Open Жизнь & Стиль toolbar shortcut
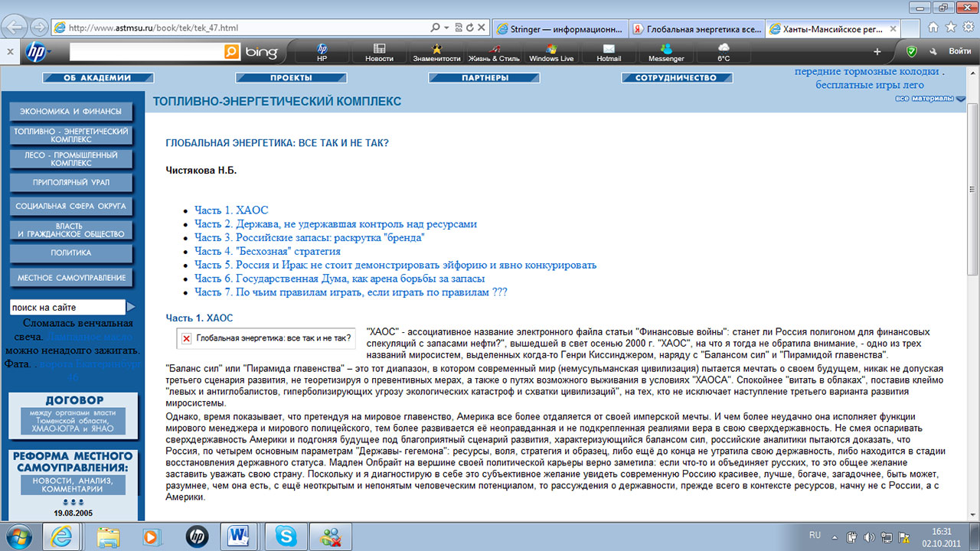This screenshot has width=980, height=551. 494,52
